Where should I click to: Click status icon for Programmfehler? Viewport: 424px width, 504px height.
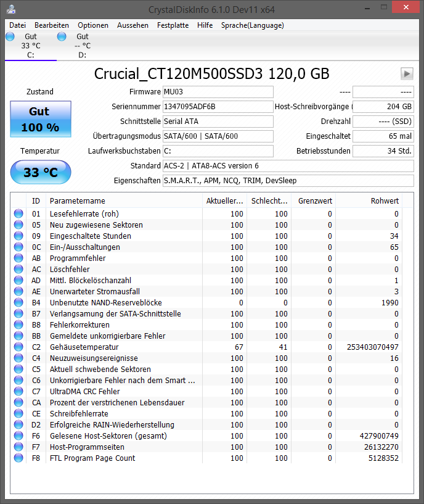click(x=18, y=258)
